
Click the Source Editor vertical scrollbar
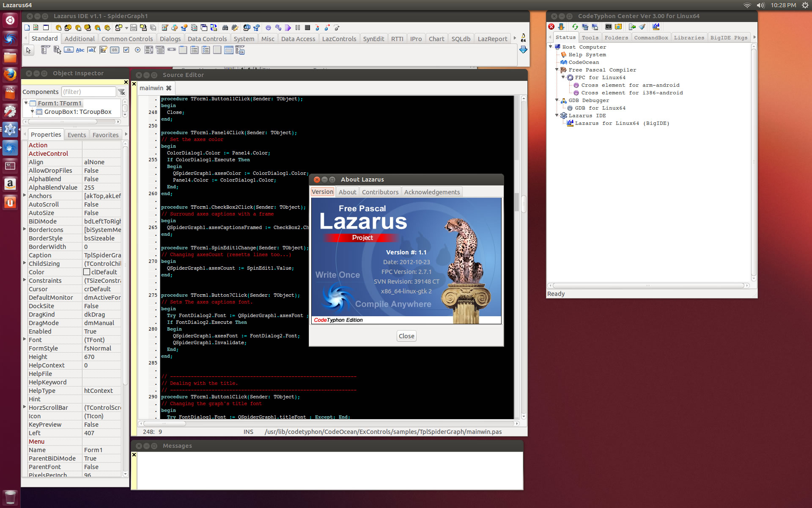pos(524,257)
